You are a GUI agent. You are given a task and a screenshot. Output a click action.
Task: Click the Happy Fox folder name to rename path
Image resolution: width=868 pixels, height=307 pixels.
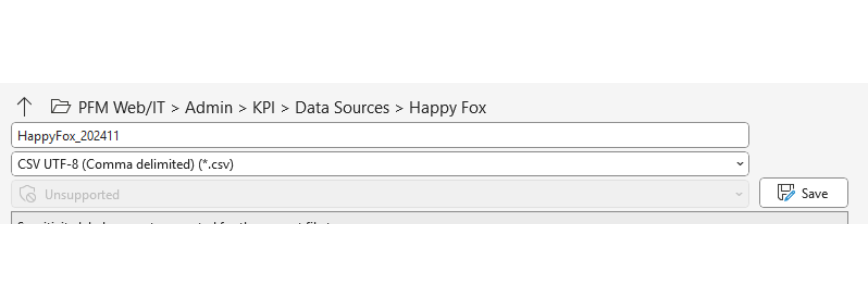point(448,107)
